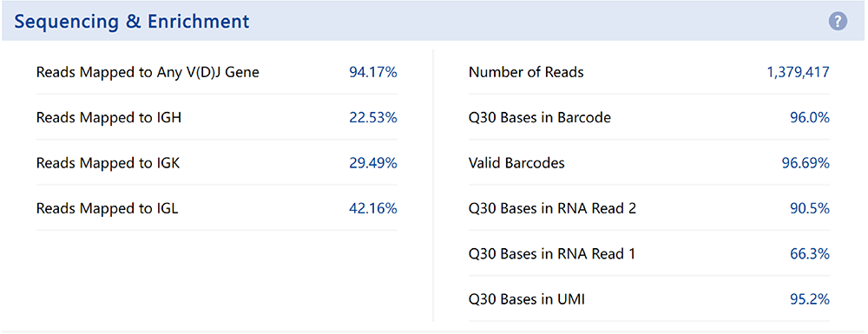Select the Sequencing & Enrichment header title
Viewport: 868px width, 334px height.
coord(132,22)
